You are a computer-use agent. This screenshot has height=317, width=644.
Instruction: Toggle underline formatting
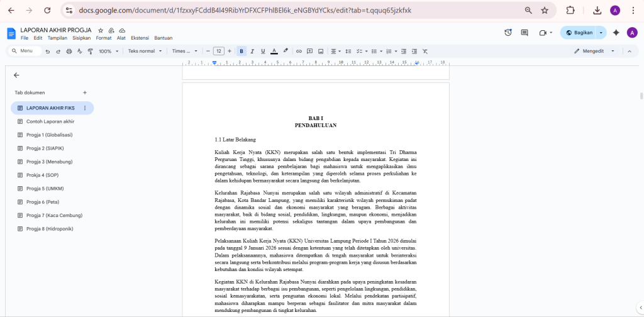click(263, 51)
